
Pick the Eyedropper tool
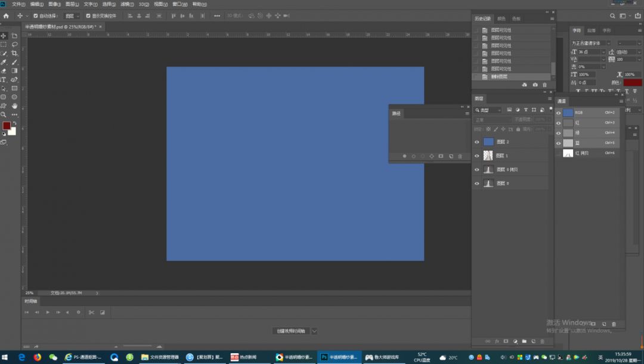tap(4, 62)
